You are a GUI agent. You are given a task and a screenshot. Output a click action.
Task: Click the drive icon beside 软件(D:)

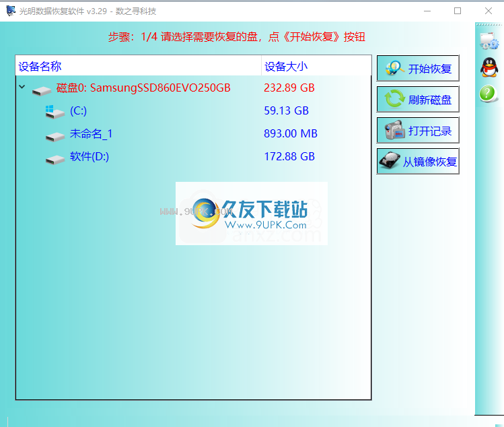55,160
